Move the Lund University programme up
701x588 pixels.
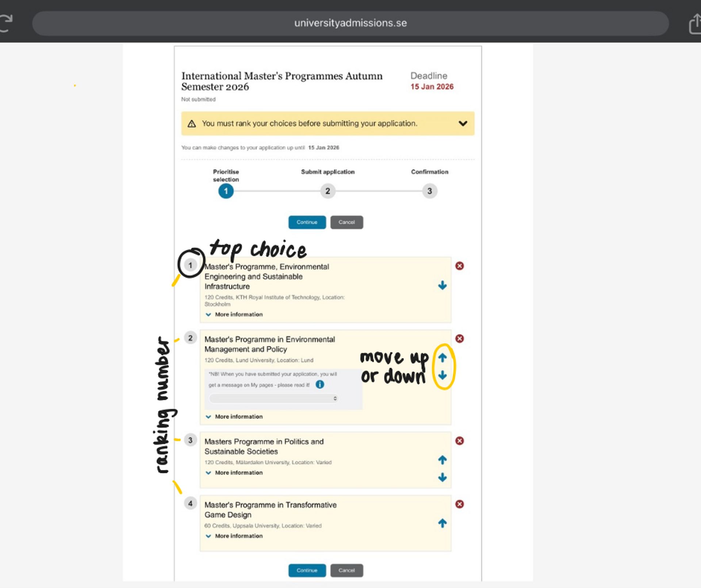click(442, 358)
